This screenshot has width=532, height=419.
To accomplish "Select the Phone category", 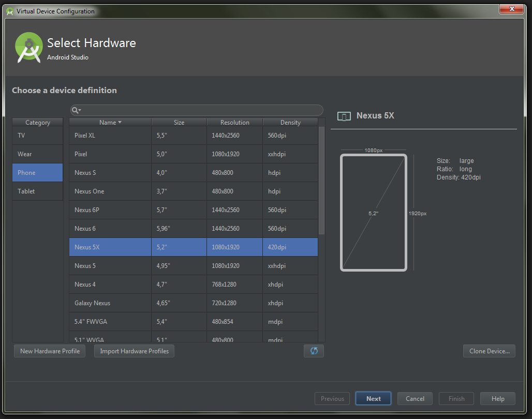I will click(x=38, y=173).
